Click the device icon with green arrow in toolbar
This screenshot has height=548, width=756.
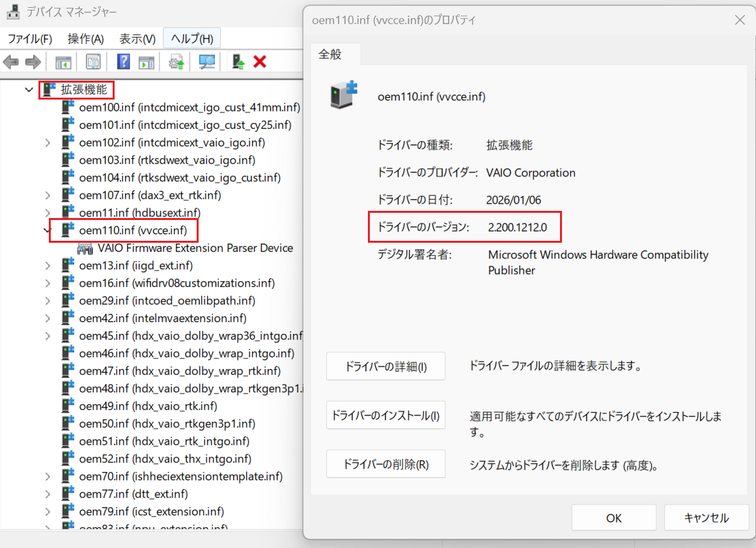238,62
